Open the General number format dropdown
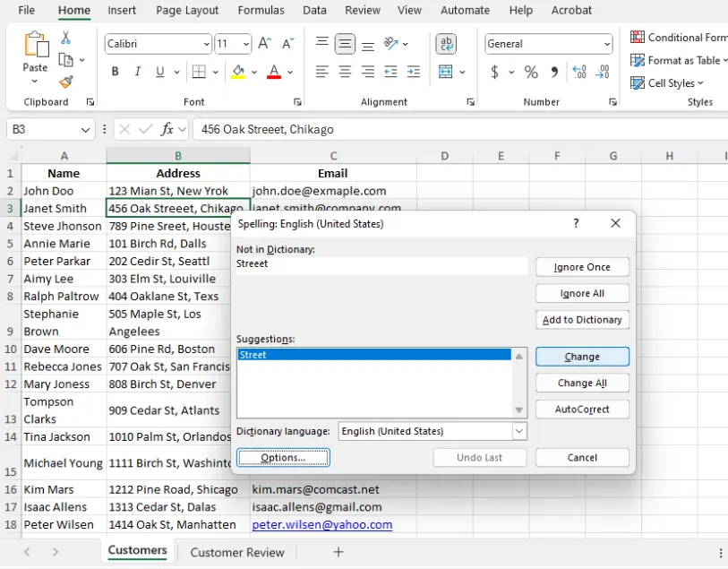The width and height of the screenshot is (728, 569). pyautogui.click(x=606, y=44)
